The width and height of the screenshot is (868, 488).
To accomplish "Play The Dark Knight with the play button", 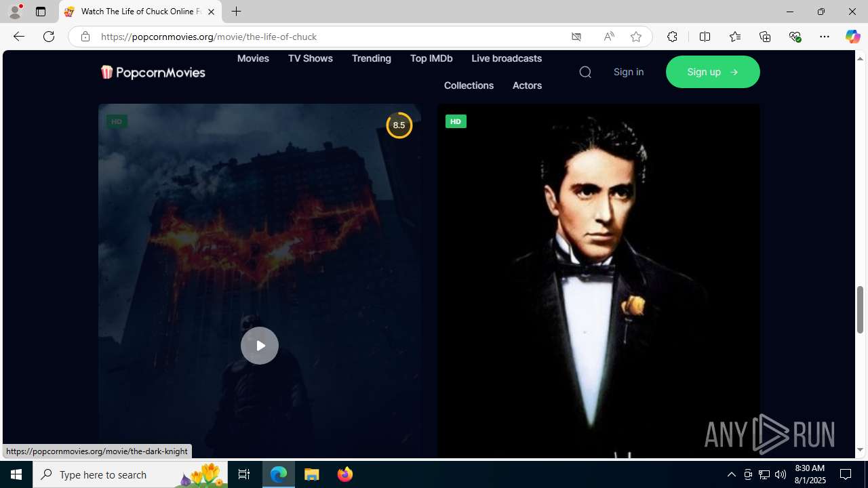I will point(260,346).
